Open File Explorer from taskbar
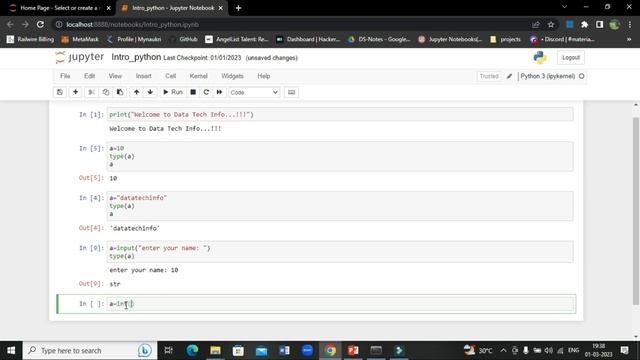Image resolution: width=640 pixels, height=360 pixels. coord(216,350)
